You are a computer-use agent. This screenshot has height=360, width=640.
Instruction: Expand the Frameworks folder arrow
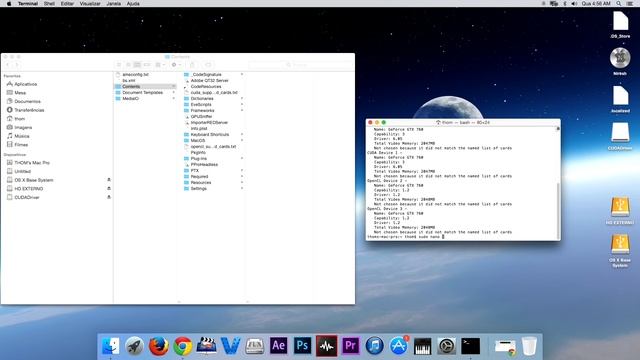coord(242,110)
